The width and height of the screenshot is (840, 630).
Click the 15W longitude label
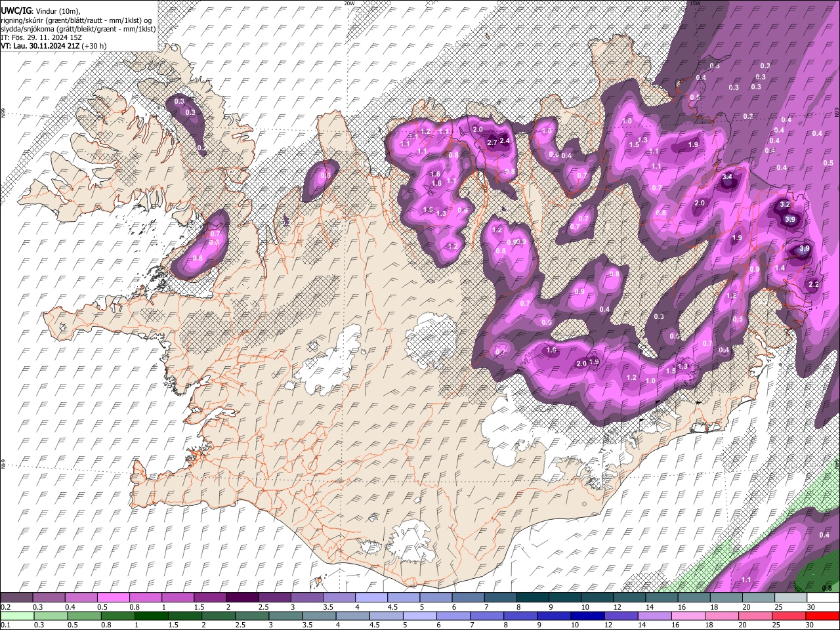click(x=695, y=3)
